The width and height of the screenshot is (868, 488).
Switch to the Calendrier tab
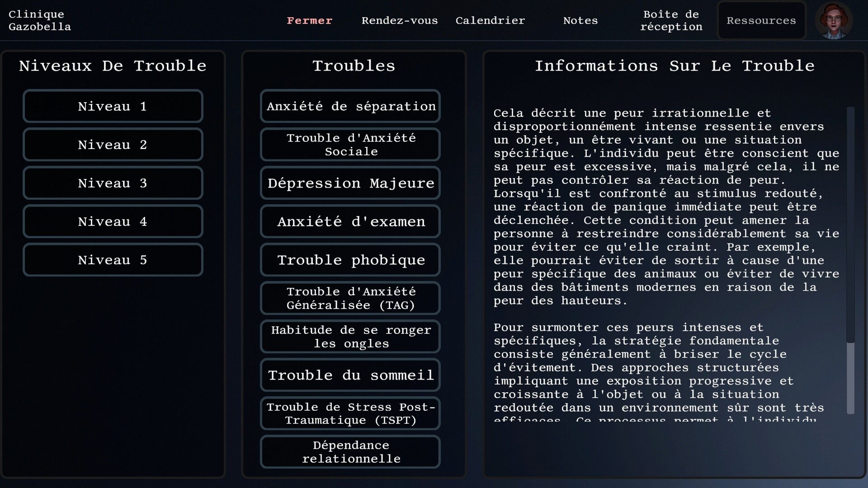(x=490, y=21)
